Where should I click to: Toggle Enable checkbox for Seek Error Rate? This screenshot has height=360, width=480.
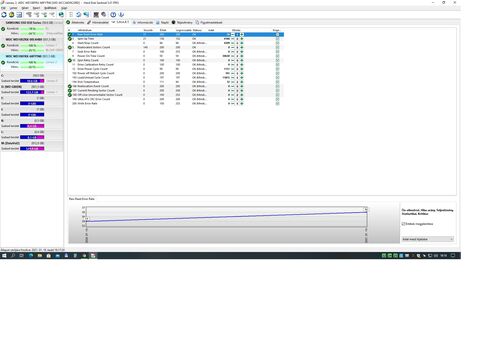pos(277,52)
